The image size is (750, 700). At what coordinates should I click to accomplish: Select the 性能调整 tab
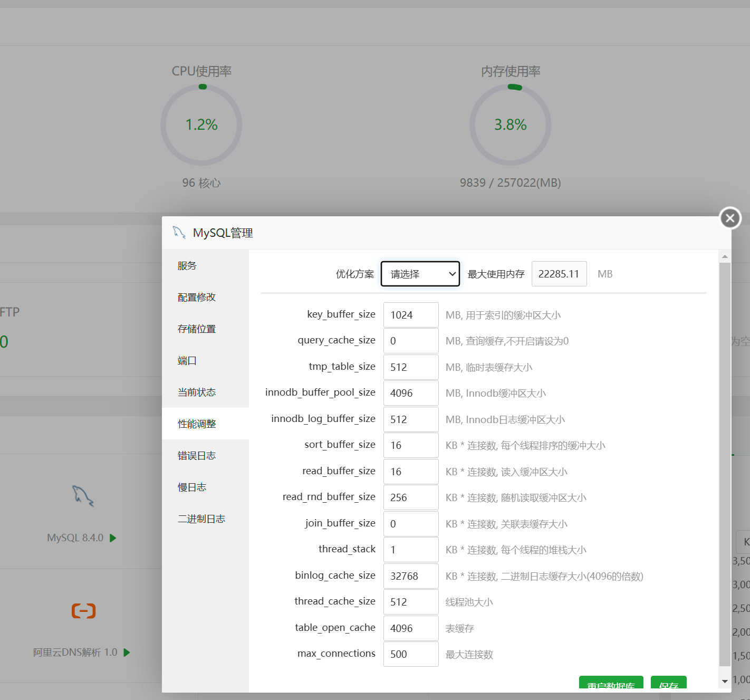205,424
